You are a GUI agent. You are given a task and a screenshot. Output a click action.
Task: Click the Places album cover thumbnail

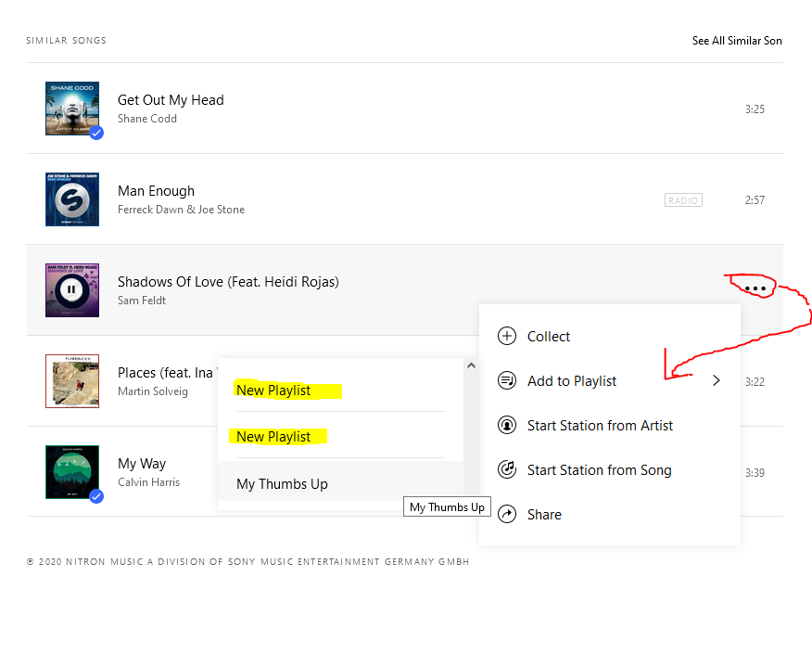[x=71, y=380]
